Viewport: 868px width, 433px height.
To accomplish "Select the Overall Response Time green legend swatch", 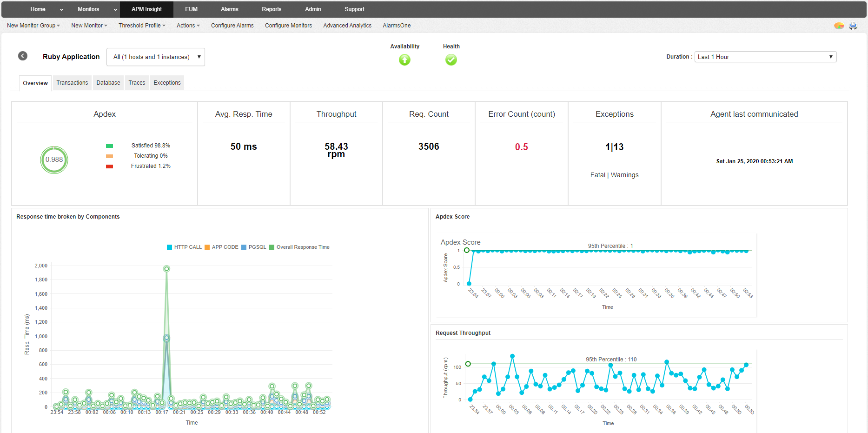I will [x=272, y=247].
